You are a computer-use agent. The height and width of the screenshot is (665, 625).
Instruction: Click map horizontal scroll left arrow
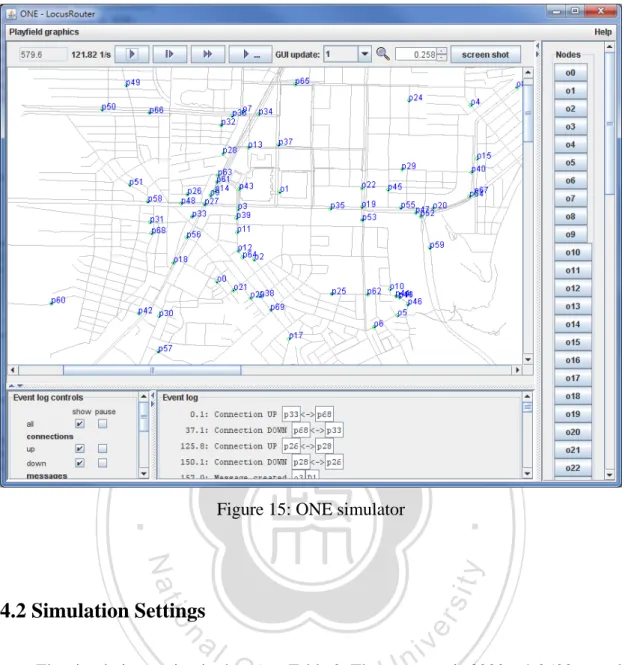13,370
